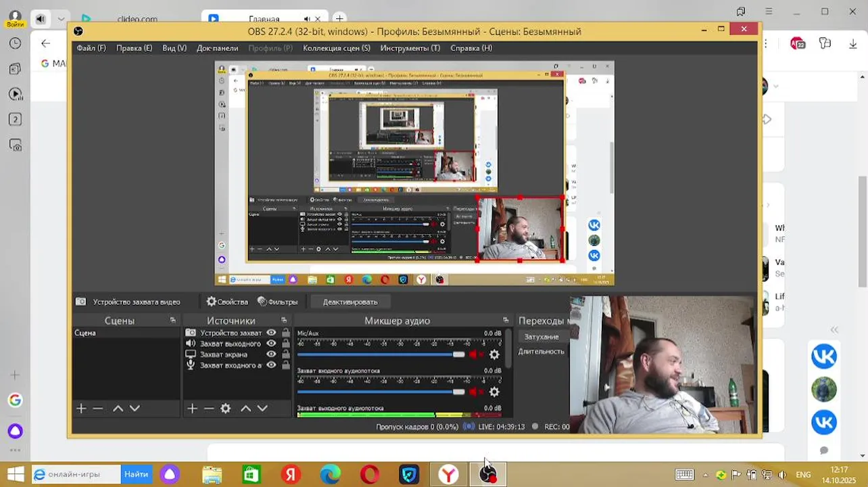Screen dimensions: 868x487
Task: Undock the Источники panel
Action: click(284, 321)
